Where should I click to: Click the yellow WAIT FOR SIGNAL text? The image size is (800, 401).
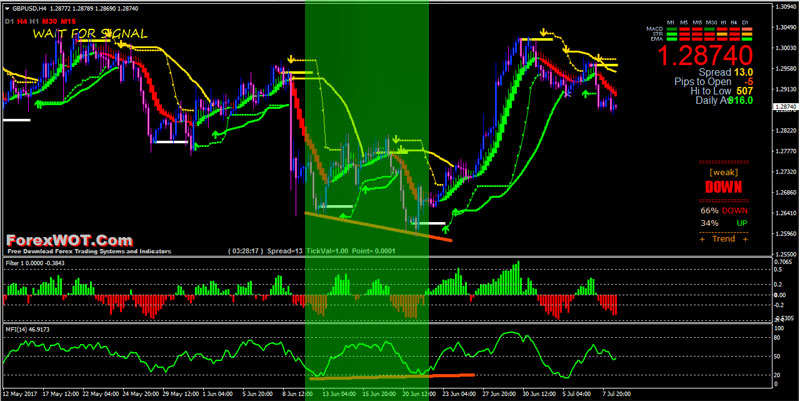(x=90, y=34)
